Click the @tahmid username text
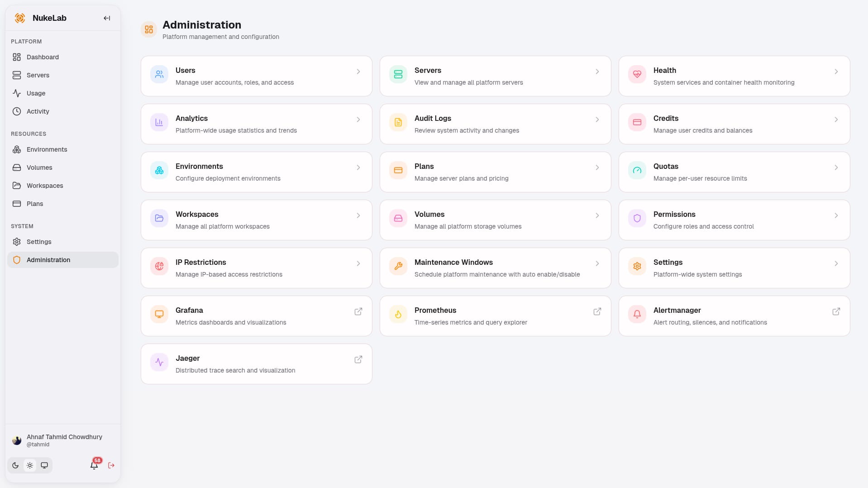The image size is (868, 488). coord(38,445)
